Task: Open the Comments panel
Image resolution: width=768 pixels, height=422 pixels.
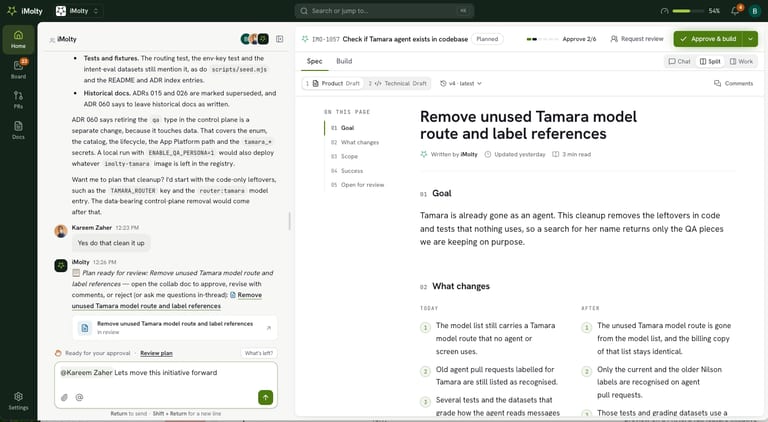Action: click(x=733, y=84)
